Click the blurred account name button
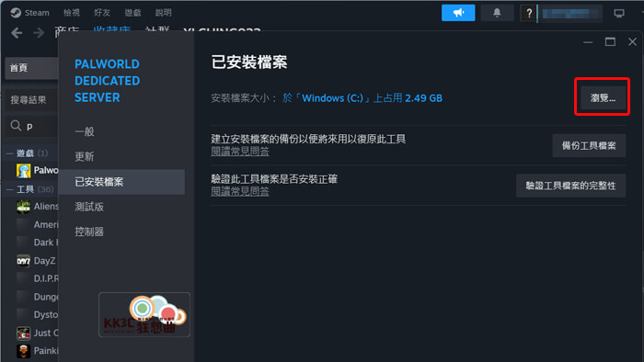 click(x=570, y=13)
